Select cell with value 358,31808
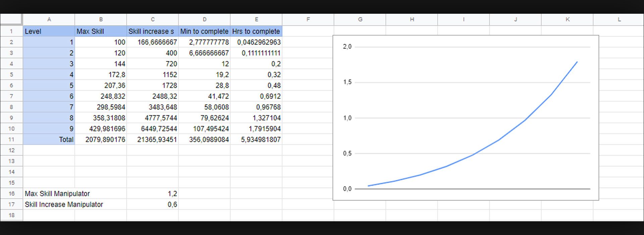Viewport: 644px width, 235px height. [101, 118]
